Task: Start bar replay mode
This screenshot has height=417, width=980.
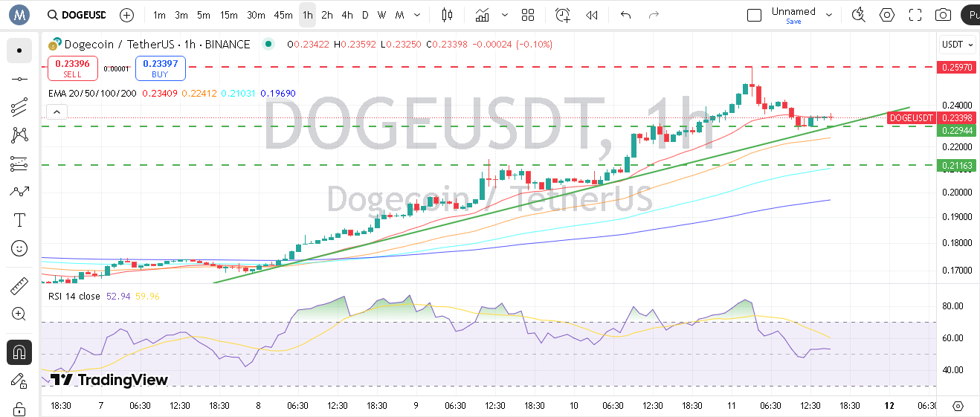Action: click(592, 15)
